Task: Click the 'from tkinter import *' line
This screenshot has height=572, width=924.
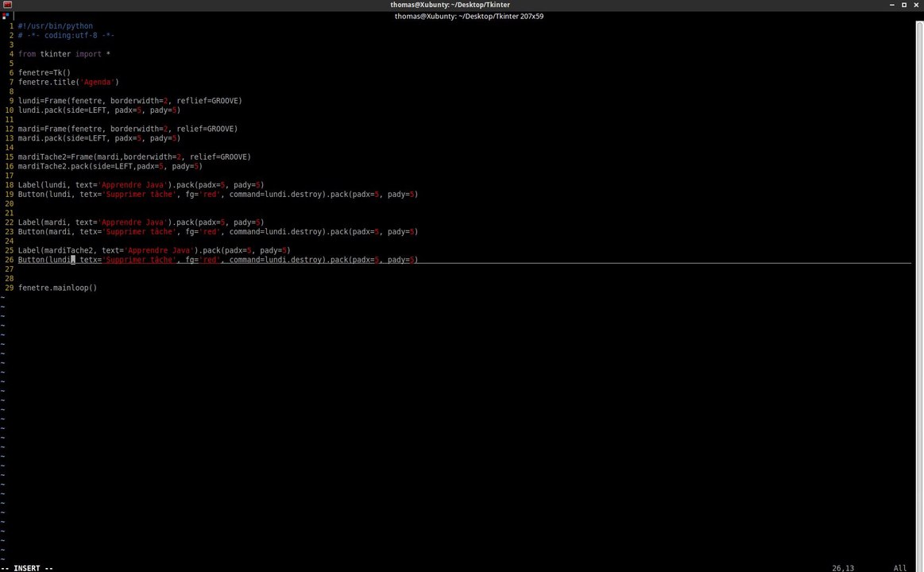Action: pos(64,54)
